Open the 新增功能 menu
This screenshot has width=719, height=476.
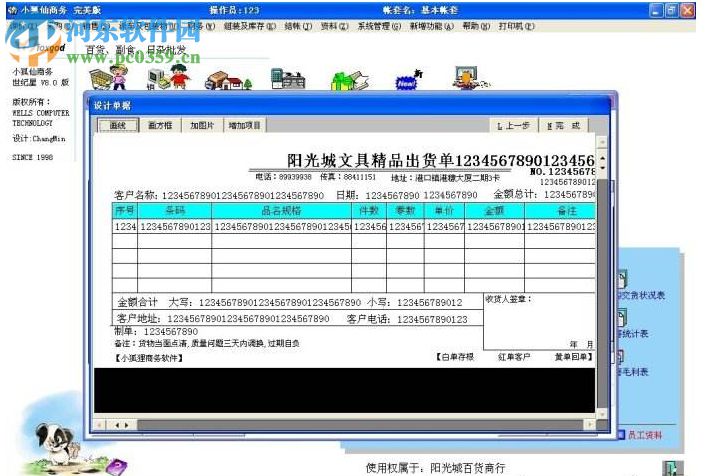click(x=431, y=26)
